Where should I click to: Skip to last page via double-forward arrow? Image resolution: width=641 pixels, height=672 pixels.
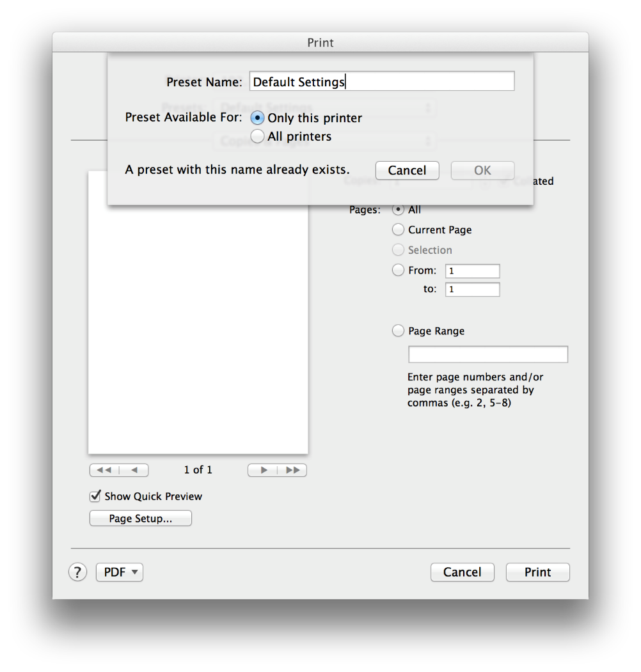[293, 470]
